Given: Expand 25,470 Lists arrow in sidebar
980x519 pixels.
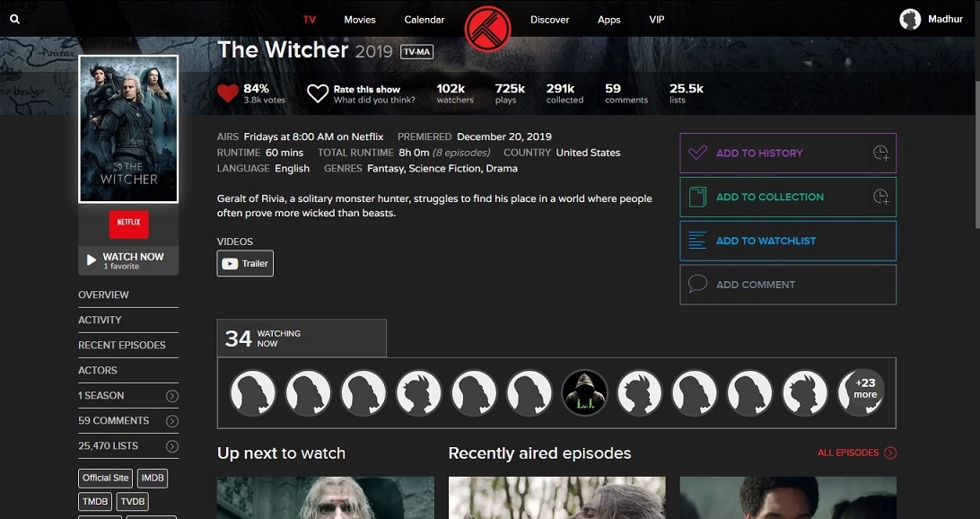Looking at the screenshot, I should (172, 446).
